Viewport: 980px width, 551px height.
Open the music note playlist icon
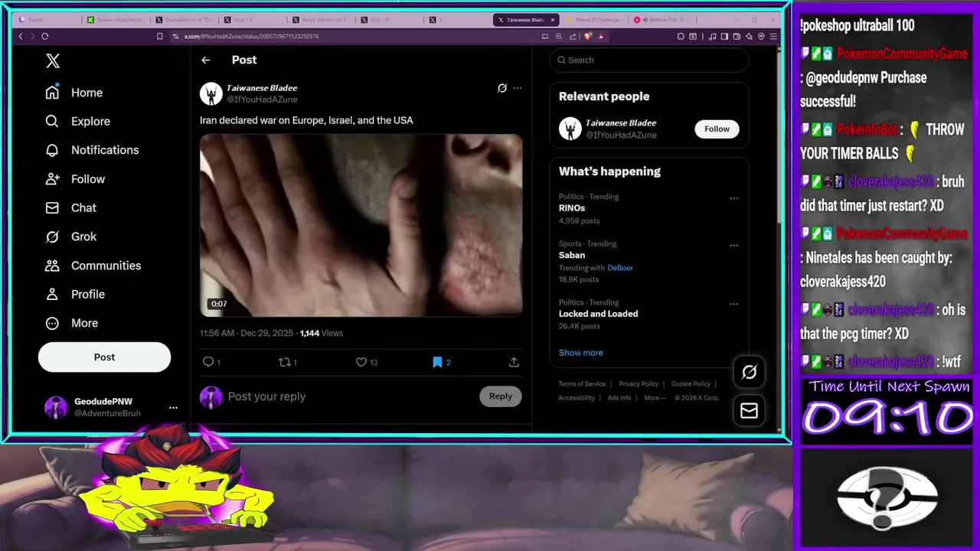[x=713, y=36]
